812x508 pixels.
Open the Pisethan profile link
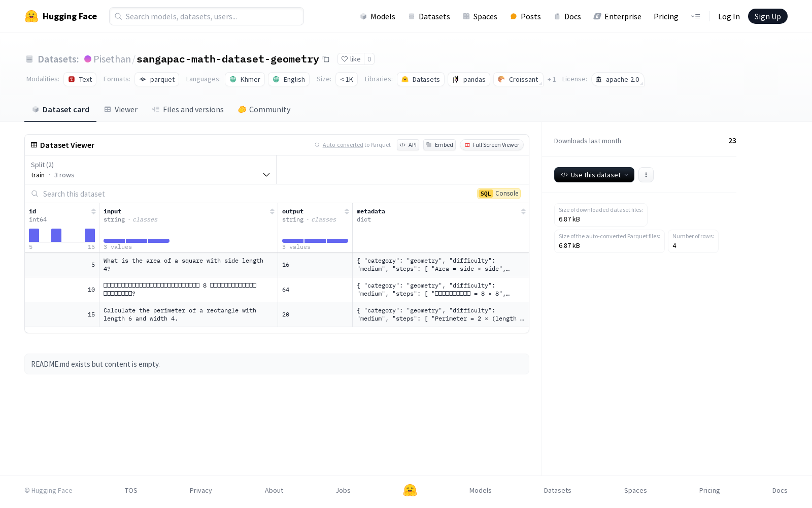coord(112,59)
